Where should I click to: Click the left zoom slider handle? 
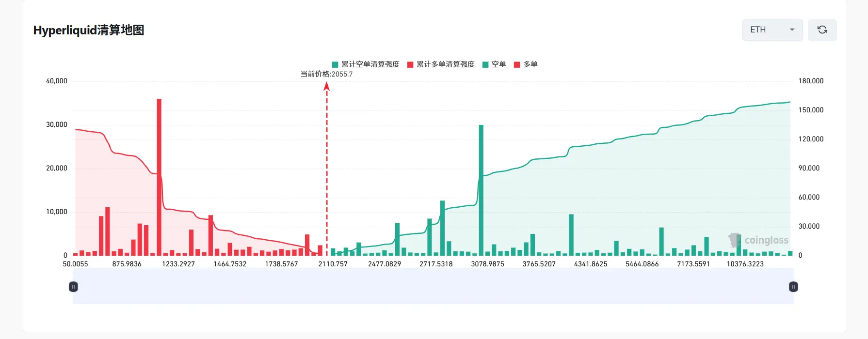[73, 287]
